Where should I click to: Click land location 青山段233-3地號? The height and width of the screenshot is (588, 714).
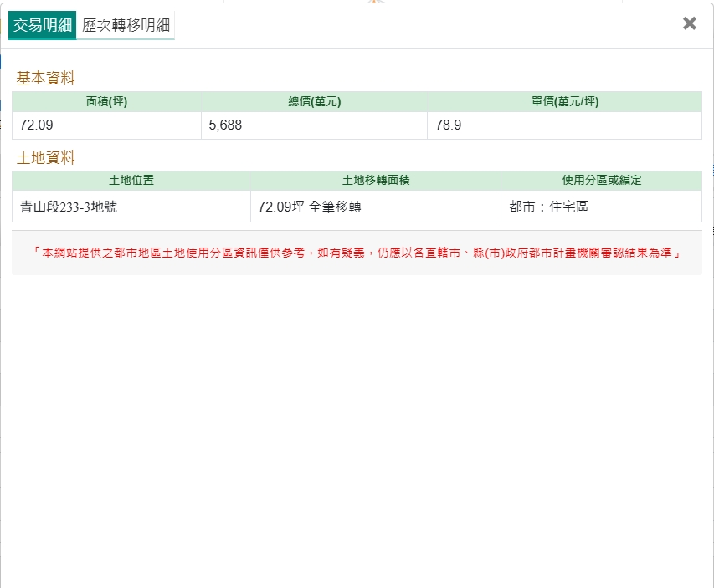69,207
